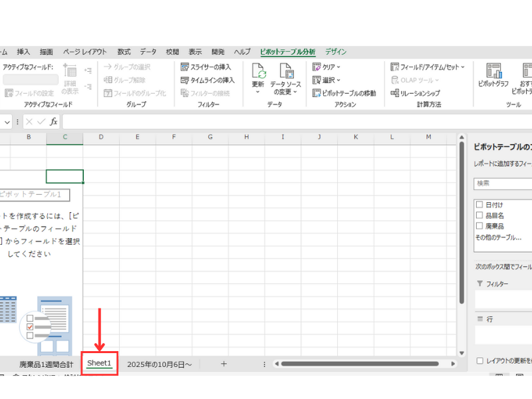Expand the クリア dropdown

[326, 67]
